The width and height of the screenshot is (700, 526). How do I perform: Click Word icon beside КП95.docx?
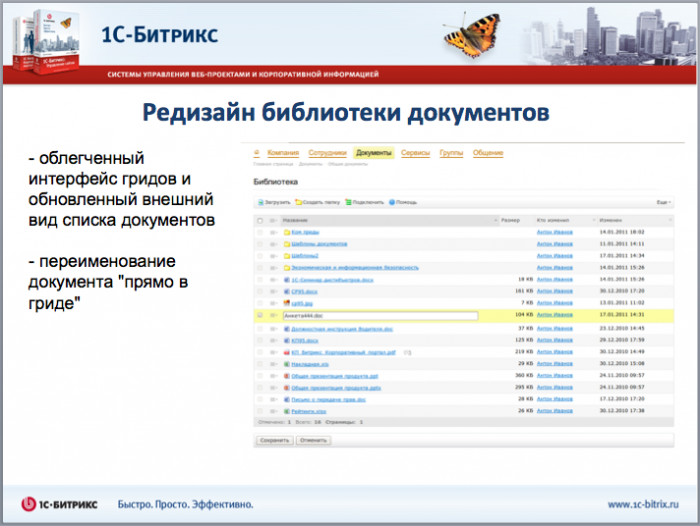[x=287, y=341]
